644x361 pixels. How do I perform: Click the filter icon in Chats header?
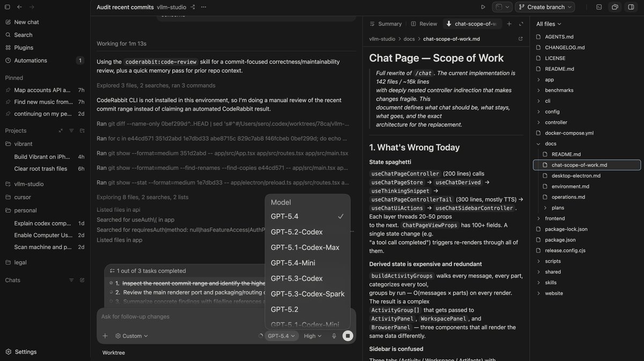[x=71, y=280]
